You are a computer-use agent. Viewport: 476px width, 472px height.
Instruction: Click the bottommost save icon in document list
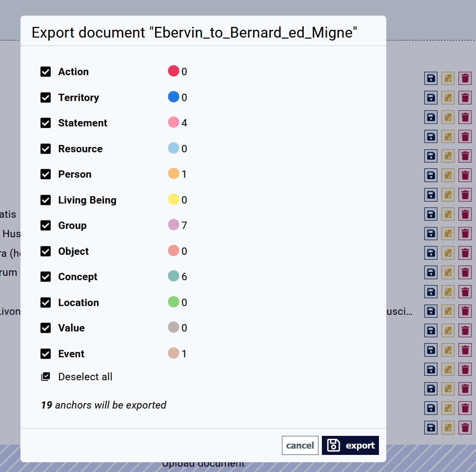tap(431, 428)
